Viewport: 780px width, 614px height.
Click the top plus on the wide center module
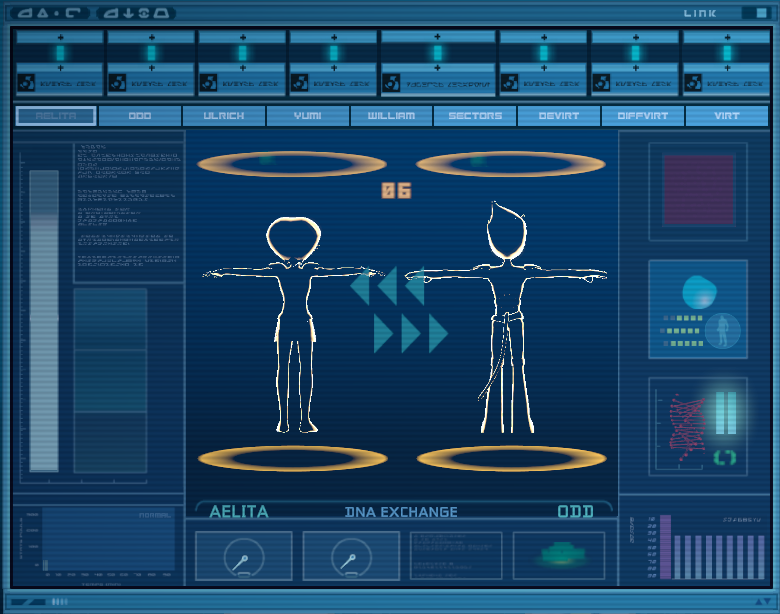437,37
